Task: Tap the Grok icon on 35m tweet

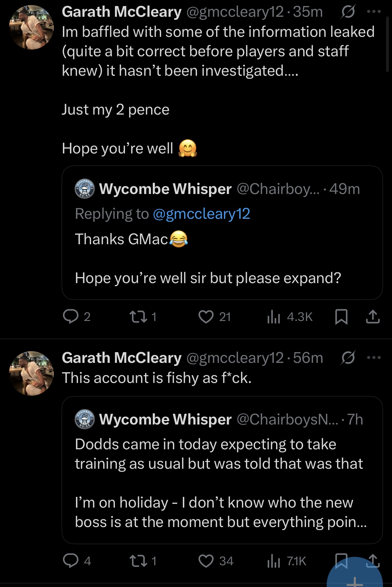Action: point(348,12)
